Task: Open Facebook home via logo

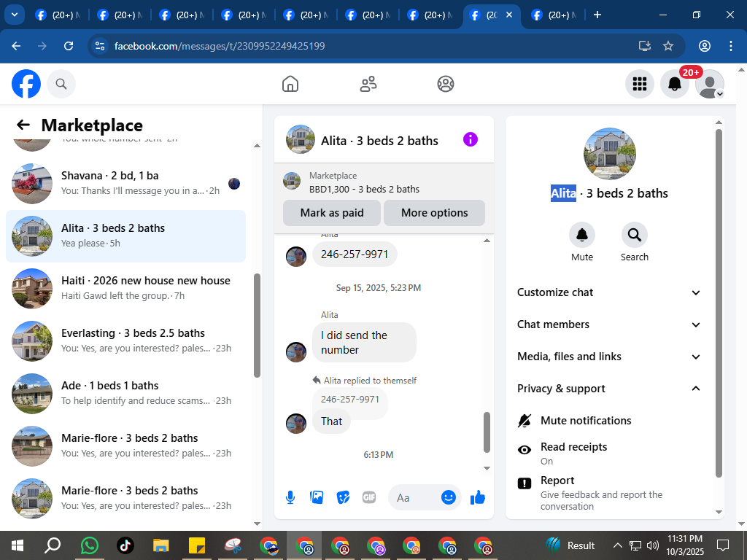Action: point(26,84)
